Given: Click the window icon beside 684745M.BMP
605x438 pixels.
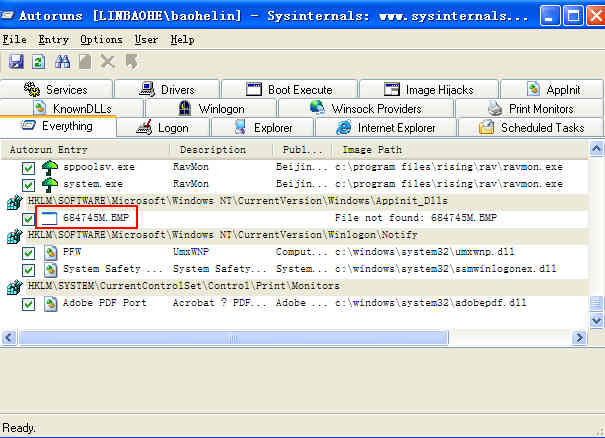Looking at the screenshot, I should tap(49, 218).
